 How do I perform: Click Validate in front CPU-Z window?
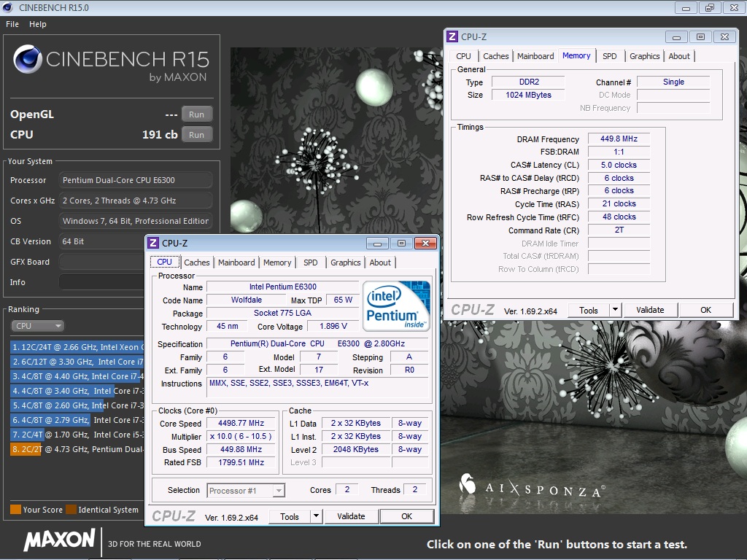(x=351, y=517)
